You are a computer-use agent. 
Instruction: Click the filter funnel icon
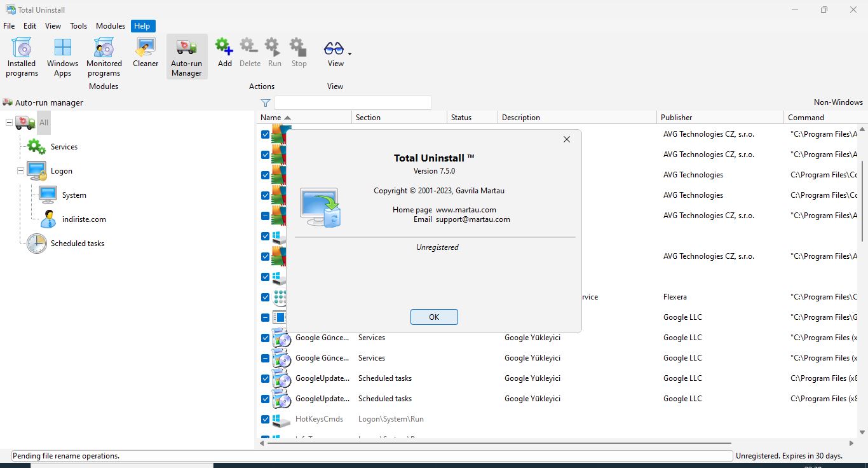[266, 102]
